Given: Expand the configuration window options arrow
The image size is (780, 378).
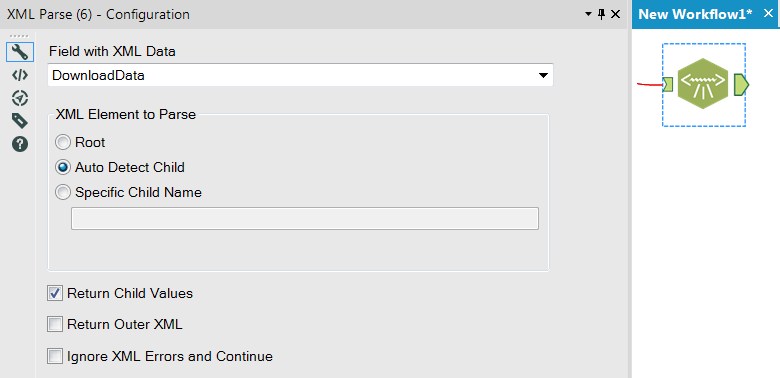Looking at the screenshot, I should [x=588, y=14].
